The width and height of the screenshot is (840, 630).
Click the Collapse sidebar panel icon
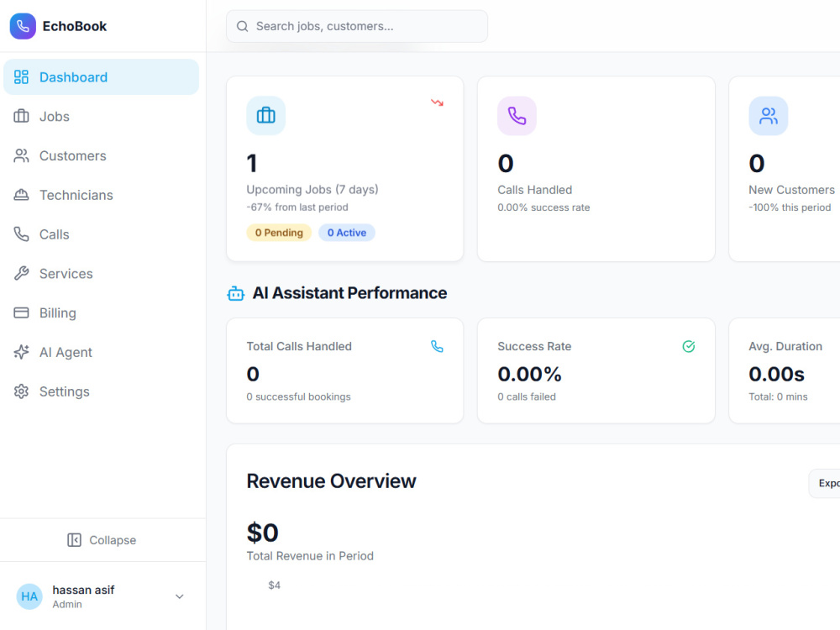click(75, 540)
